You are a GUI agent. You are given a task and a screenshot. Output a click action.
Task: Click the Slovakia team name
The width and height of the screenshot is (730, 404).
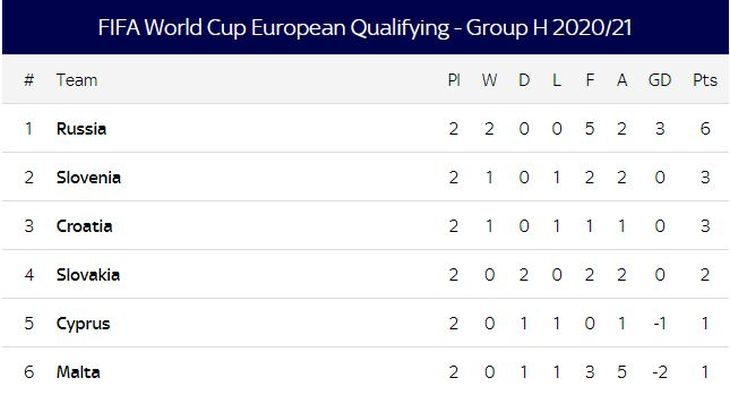(x=88, y=274)
